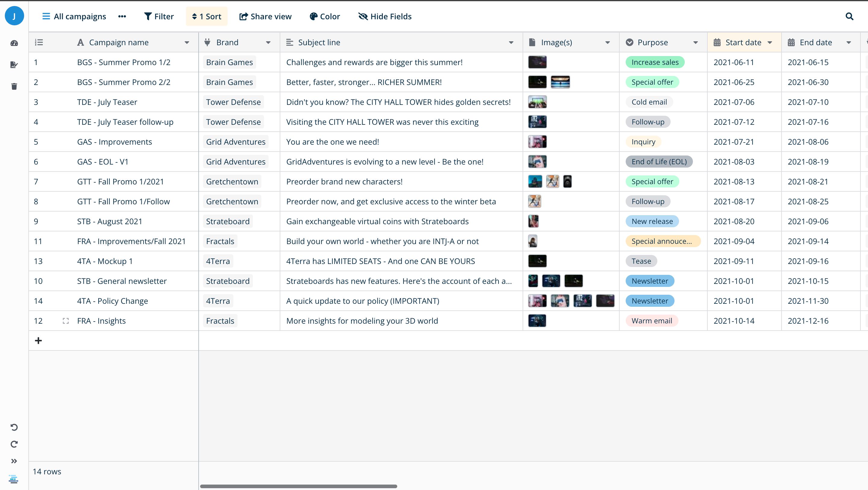Viewport: 868px width, 490px height.
Task: Open the ellipsis view options menu
Action: point(122,16)
